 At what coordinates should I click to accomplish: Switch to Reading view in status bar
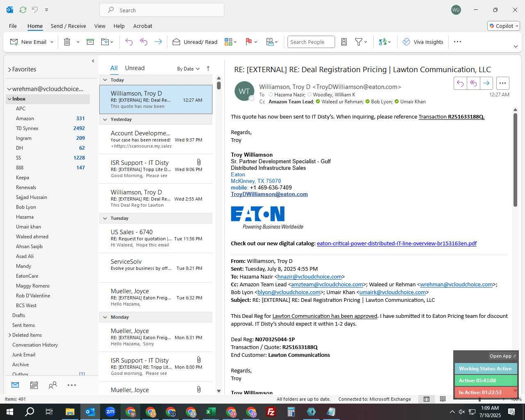pyautogui.click(x=443, y=399)
